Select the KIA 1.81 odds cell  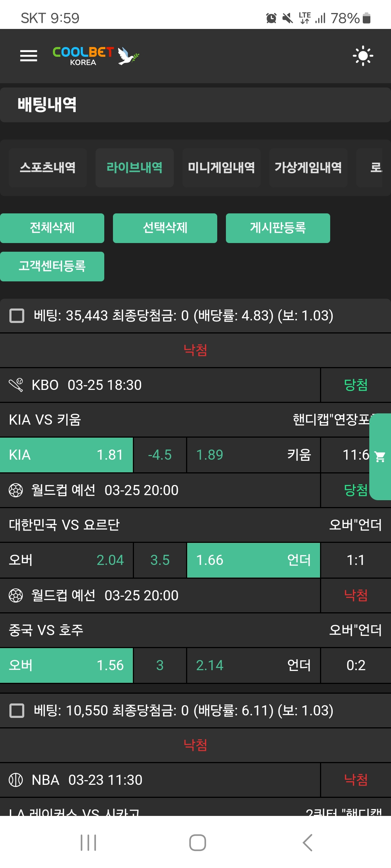pyautogui.click(x=67, y=455)
